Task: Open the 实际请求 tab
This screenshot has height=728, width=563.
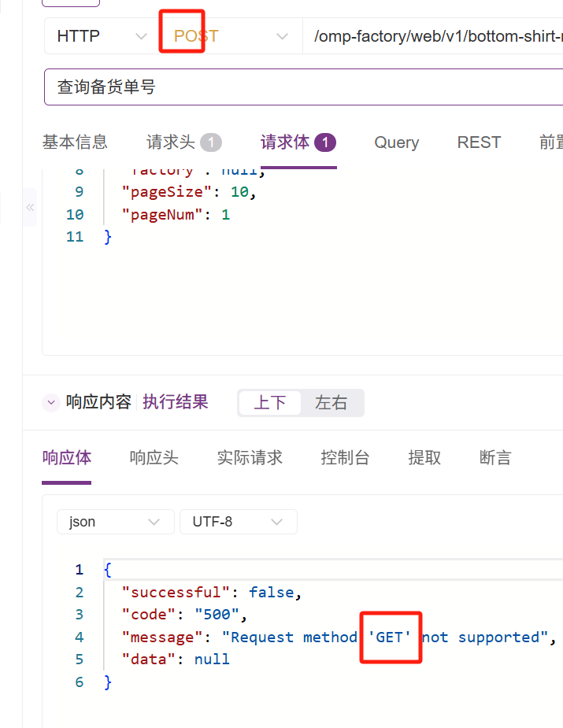Action: click(x=250, y=458)
